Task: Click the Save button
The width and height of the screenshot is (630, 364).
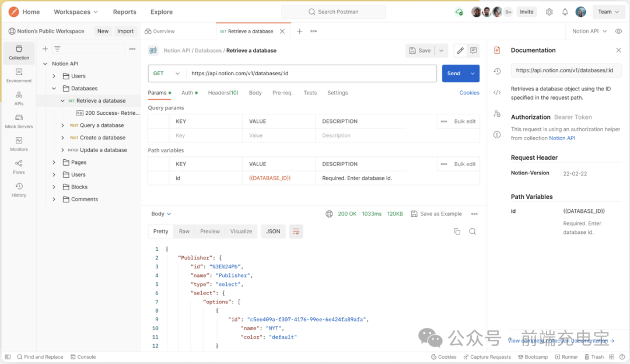Action: (420, 51)
